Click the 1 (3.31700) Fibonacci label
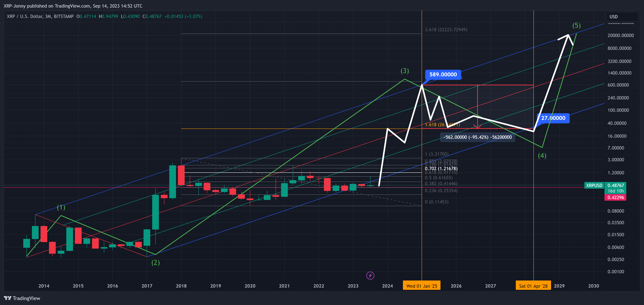Viewport: 644px width, 305px height. (436, 154)
